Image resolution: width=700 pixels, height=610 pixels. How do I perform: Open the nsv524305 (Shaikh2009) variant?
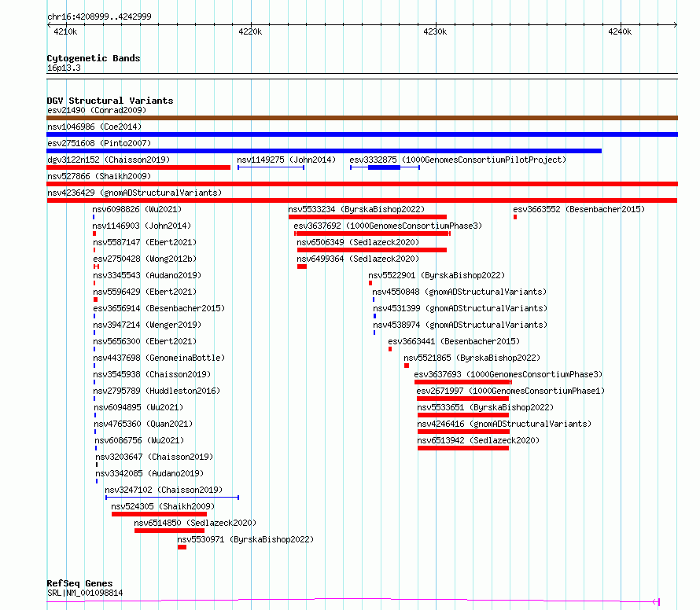163,506
